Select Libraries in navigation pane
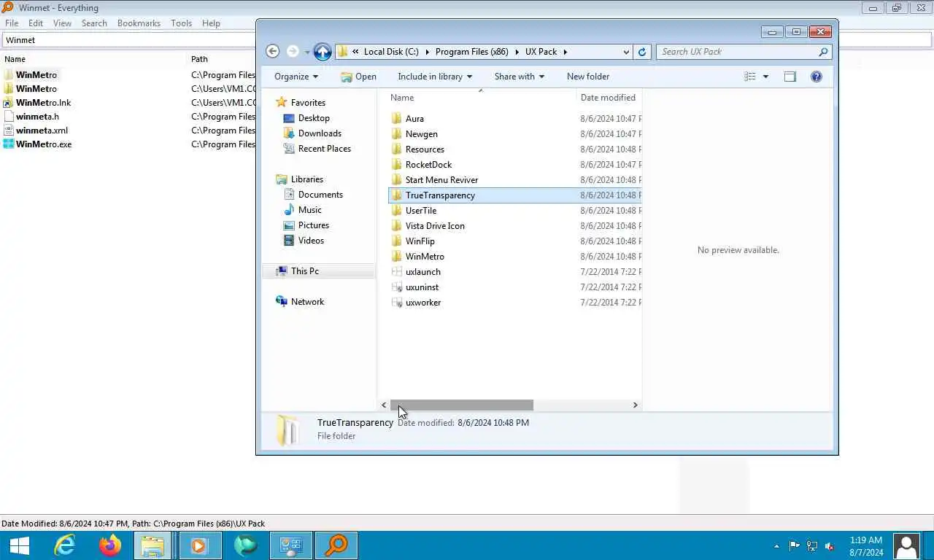 click(x=307, y=179)
